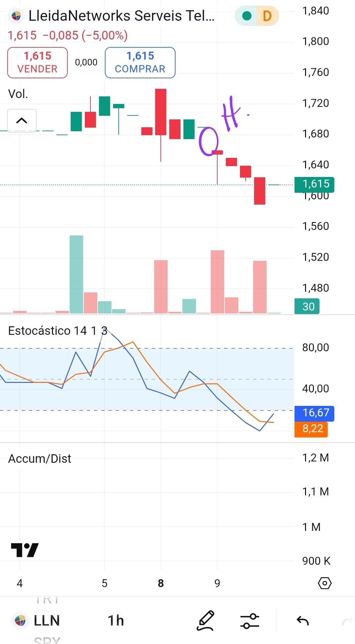Viewport: 355px width, 644px height.
Task: Tap date 5 on the time axis
Action: pos(105,583)
